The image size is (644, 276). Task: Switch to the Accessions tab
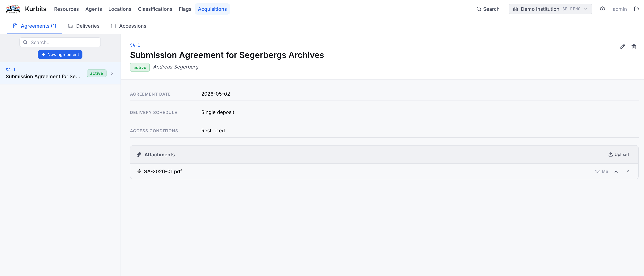pyautogui.click(x=128, y=26)
